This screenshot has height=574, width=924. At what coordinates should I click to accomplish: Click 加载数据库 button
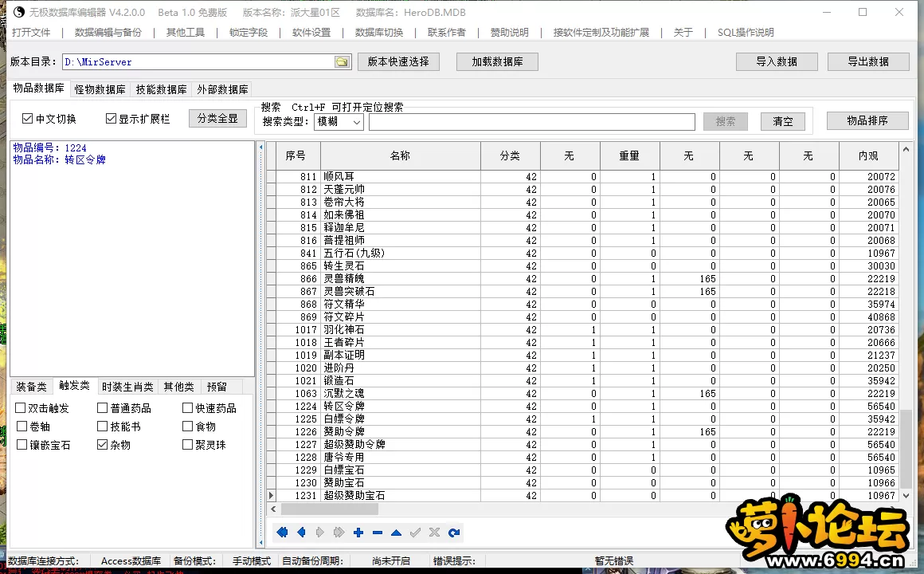click(x=497, y=61)
